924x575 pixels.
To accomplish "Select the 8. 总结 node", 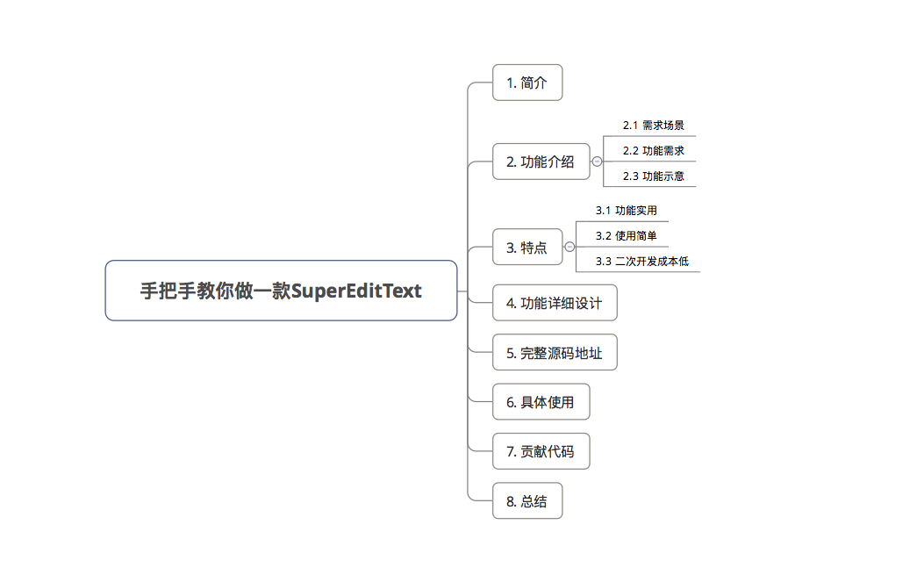I will (x=527, y=500).
